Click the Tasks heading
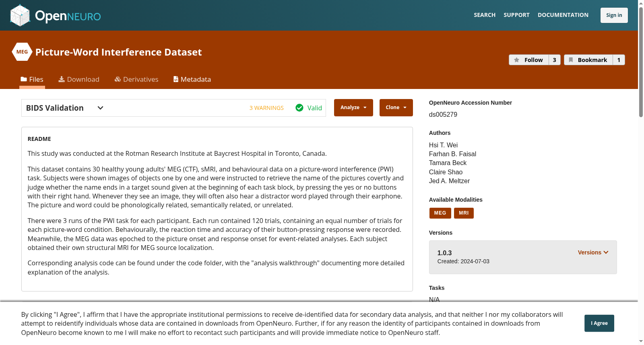This screenshot has height=345, width=644. pos(437,288)
